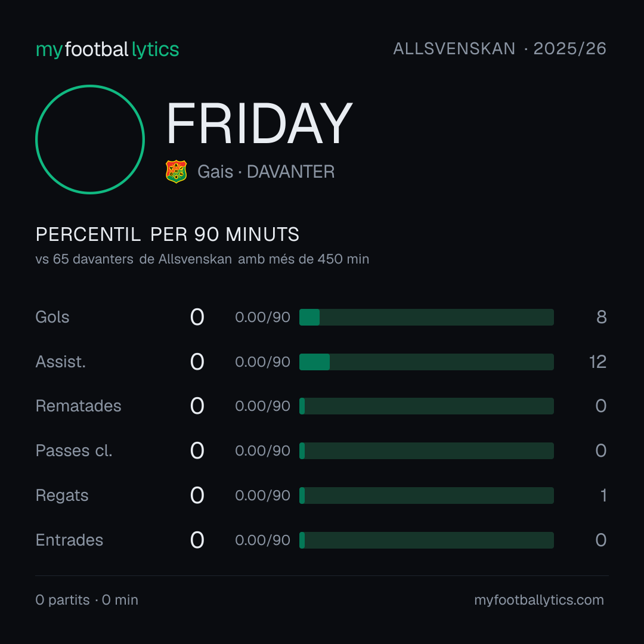This screenshot has height=644, width=644.
Task: Open the myfootballytics logo
Action: (107, 49)
